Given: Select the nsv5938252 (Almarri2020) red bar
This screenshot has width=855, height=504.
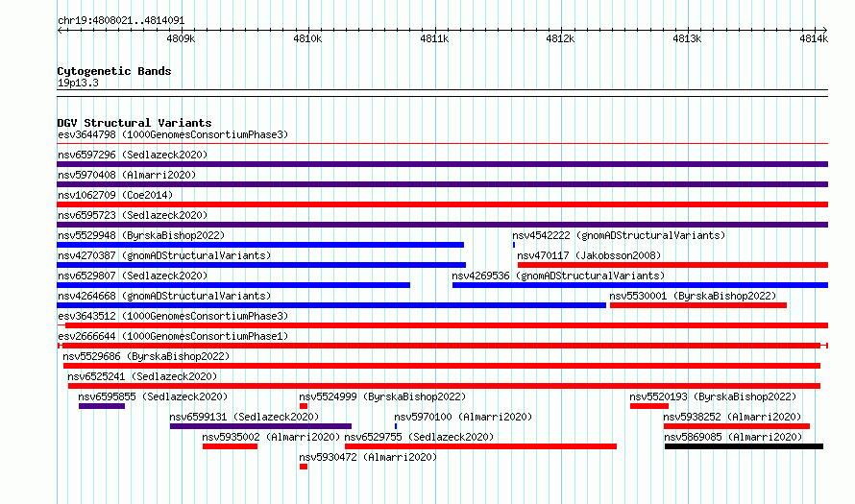Looking at the screenshot, I should (737, 426).
